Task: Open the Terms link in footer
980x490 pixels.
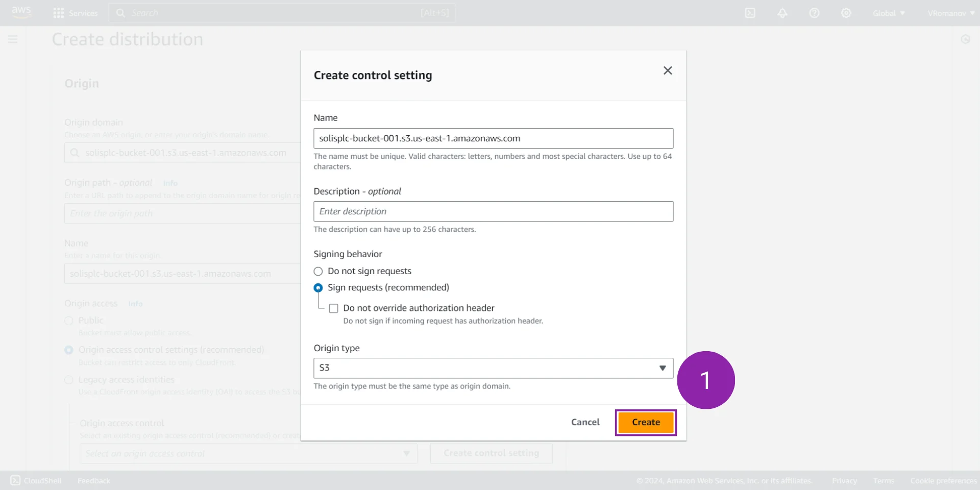Action: pos(884,481)
